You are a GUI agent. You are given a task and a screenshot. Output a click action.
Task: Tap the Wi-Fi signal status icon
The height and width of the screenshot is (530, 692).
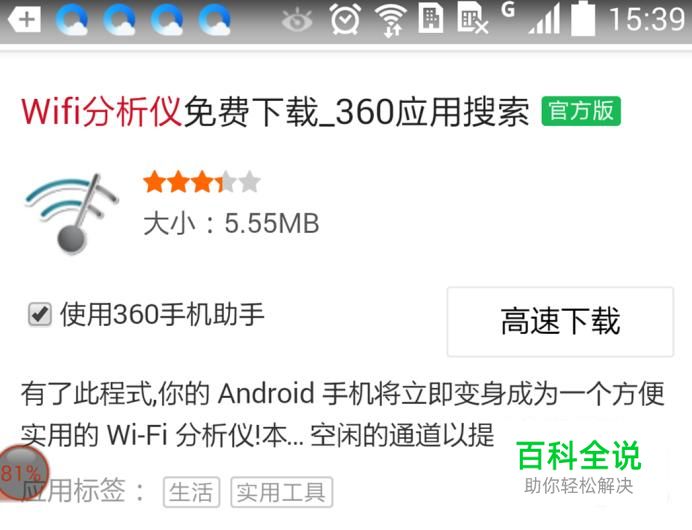pos(391,20)
